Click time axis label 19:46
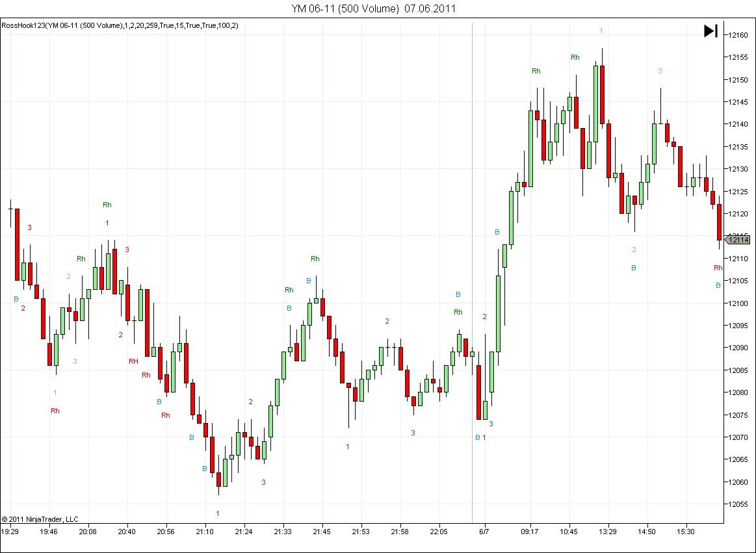This screenshot has width=756, height=553. point(49,532)
